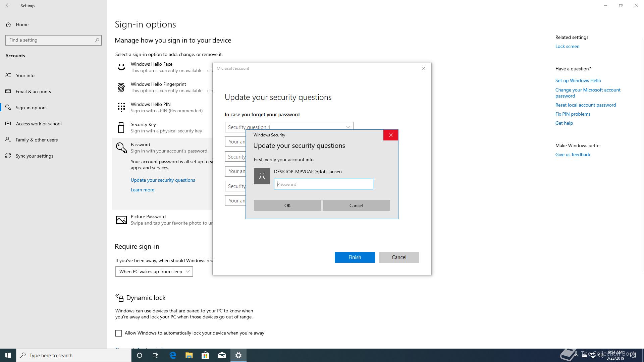Launch Microsoft Edge from the taskbar
The height and width of the screenshot is (362, 644).
(173, 355)
